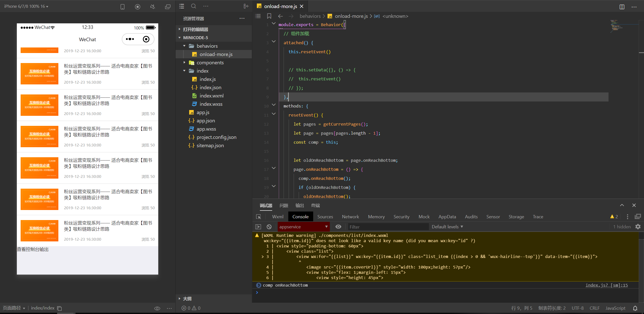Image resolution: width=644 pixels, height=314 pixels.
Task: Click the simulator record circle icon
Action: (x=137, y=7)
